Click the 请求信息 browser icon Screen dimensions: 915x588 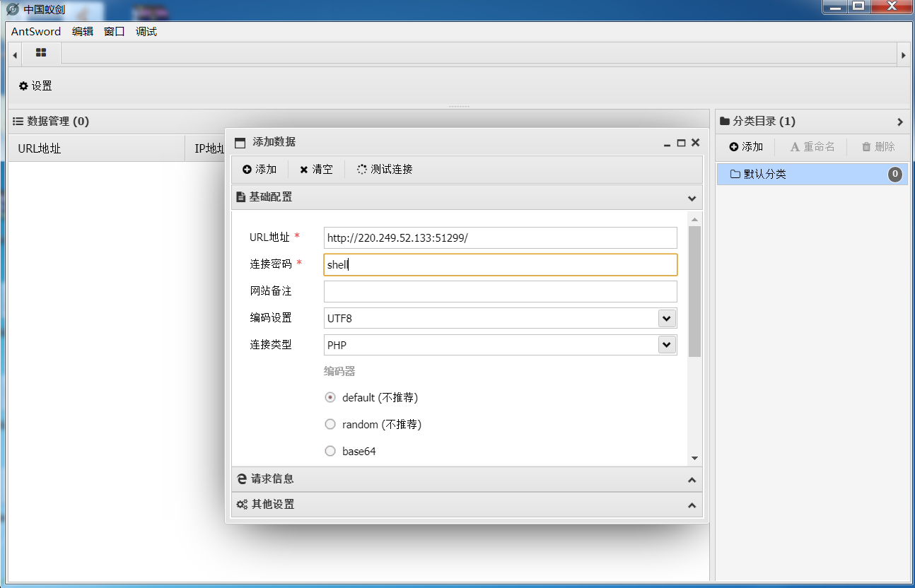click(x=242, y=478)
